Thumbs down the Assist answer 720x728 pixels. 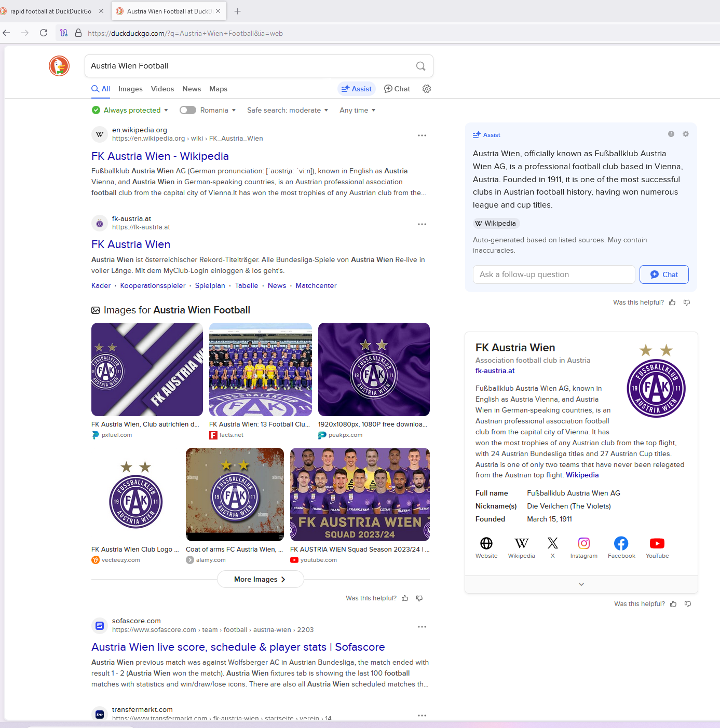click(687, 303)
